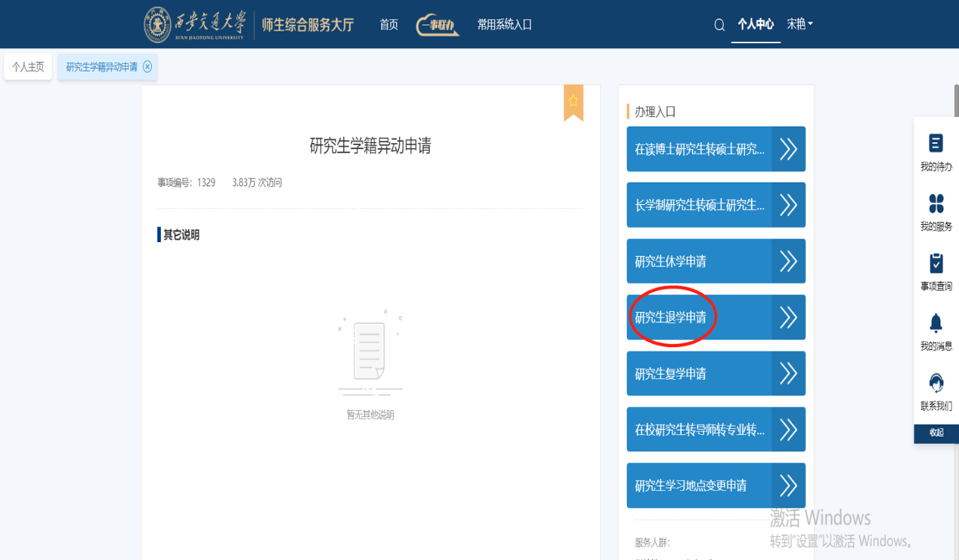Open 常用系统入口 menu item

pos(504,25)
